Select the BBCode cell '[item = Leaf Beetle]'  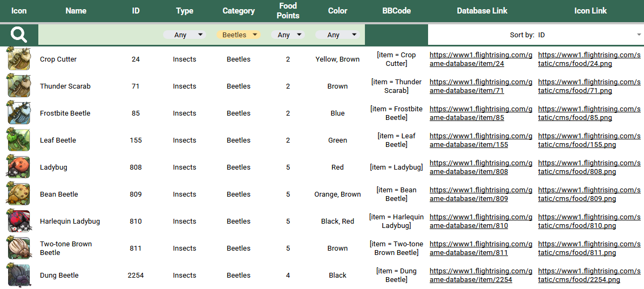(x=396, y=140)
